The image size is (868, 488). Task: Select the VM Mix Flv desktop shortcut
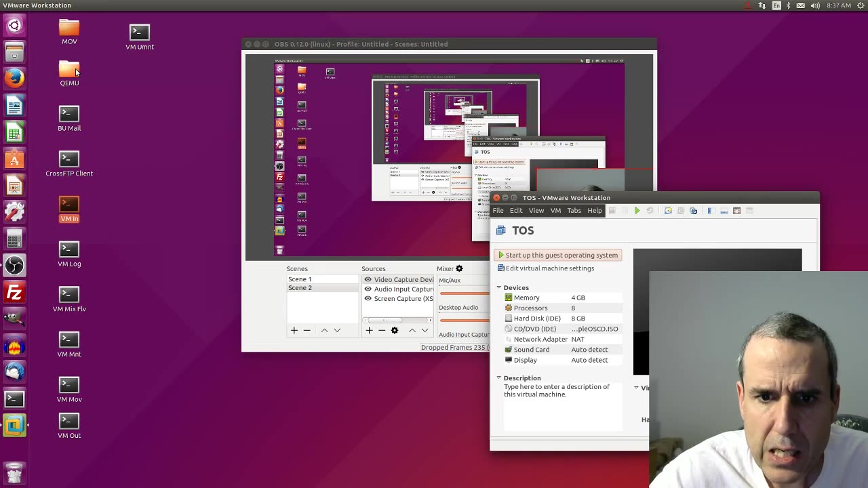click(x=69, y=300)
